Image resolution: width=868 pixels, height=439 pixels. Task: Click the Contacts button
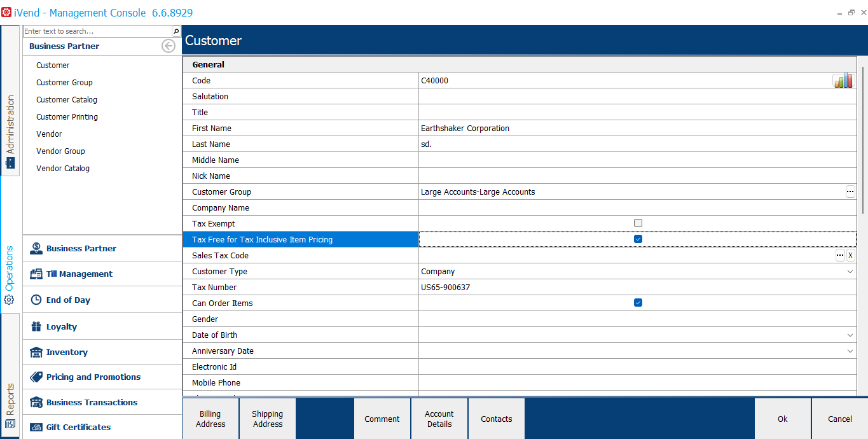[497, 419]
